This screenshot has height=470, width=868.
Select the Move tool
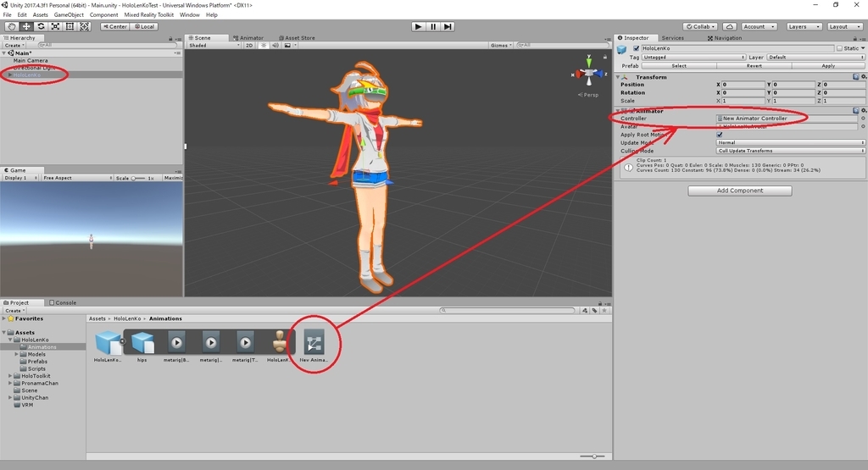pos(26,26)
